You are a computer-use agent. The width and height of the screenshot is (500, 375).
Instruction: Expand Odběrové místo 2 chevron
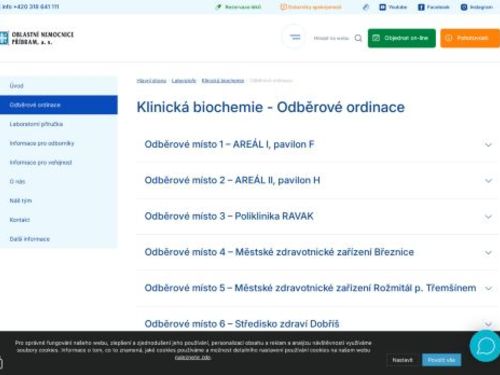click(x=488, y=181)
